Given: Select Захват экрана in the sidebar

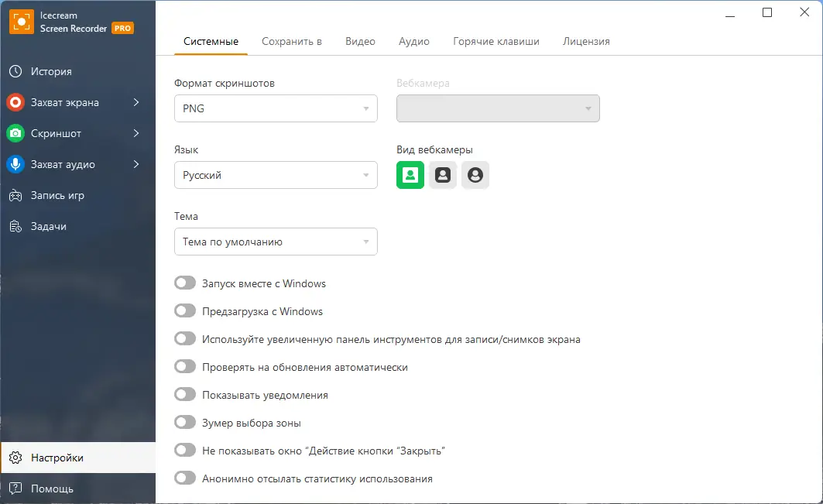Looking at the screenshot, I should pyautogui.click(x=66, y=102).
